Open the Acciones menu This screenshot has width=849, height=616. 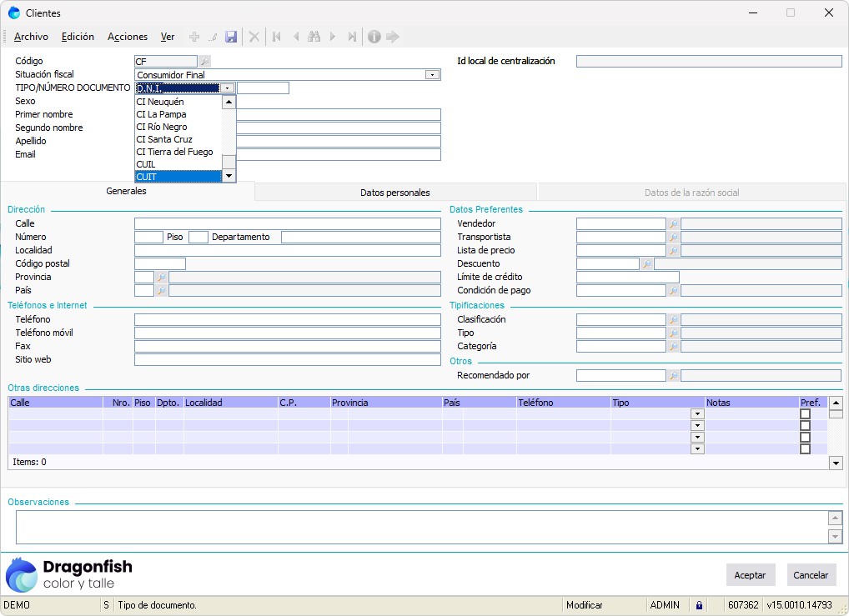128,37
